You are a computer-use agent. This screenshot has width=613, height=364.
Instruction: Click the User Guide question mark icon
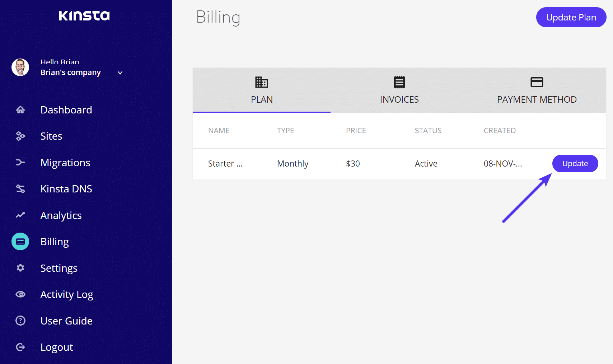(20, 321)
